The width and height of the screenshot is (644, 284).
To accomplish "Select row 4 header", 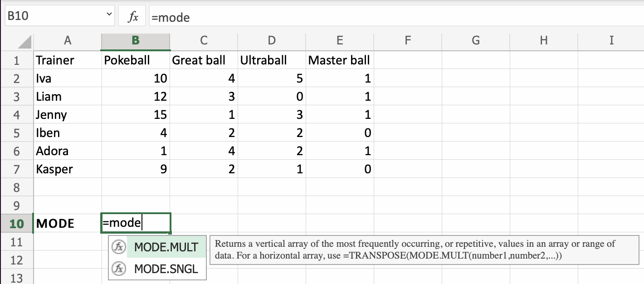I will click(x=16, y=115).
